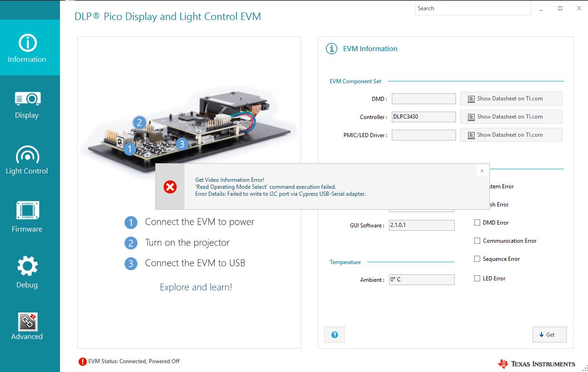Image resolution: width=588 pixels, height=372 pixels.
Task: Click the Texas Instruments logo
Action: click(536, 364)
